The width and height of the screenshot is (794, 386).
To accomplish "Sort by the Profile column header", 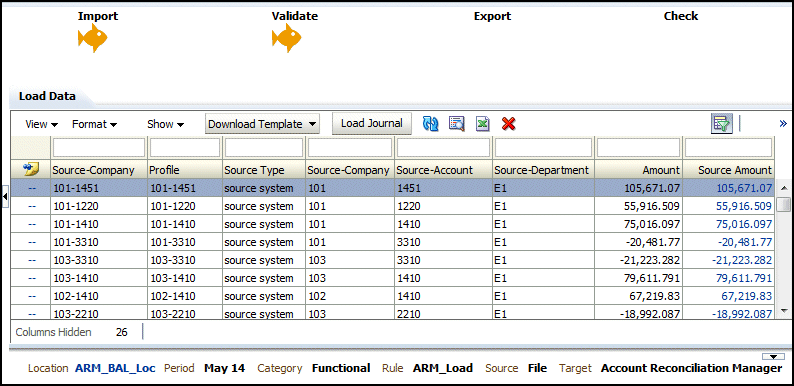I will click(185, 170).
